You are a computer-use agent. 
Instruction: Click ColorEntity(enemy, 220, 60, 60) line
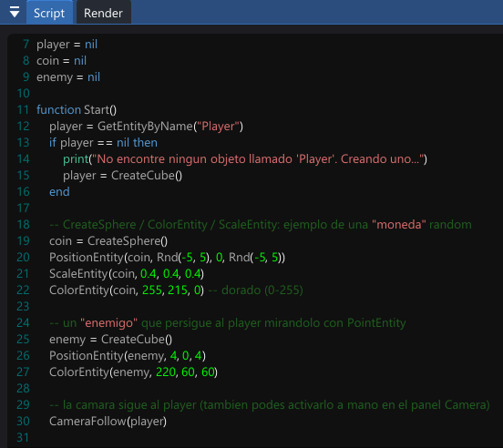click(x=133, y=372)
